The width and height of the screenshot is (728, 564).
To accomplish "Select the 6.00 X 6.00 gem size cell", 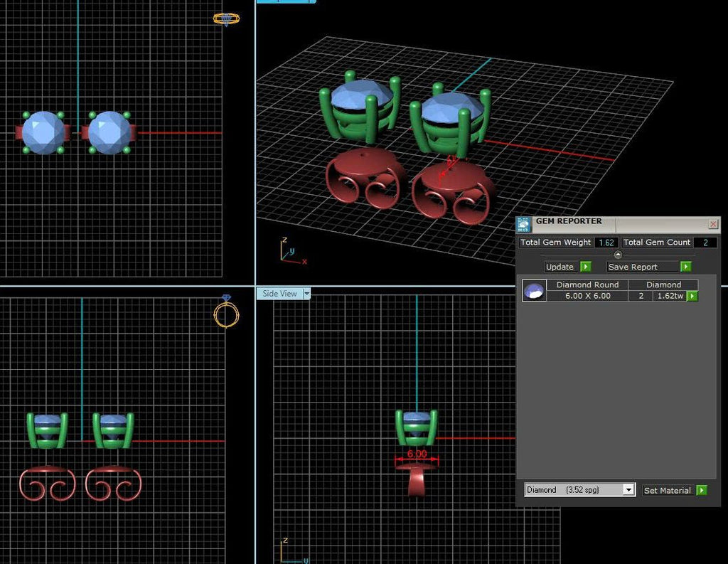I will 587,296.
